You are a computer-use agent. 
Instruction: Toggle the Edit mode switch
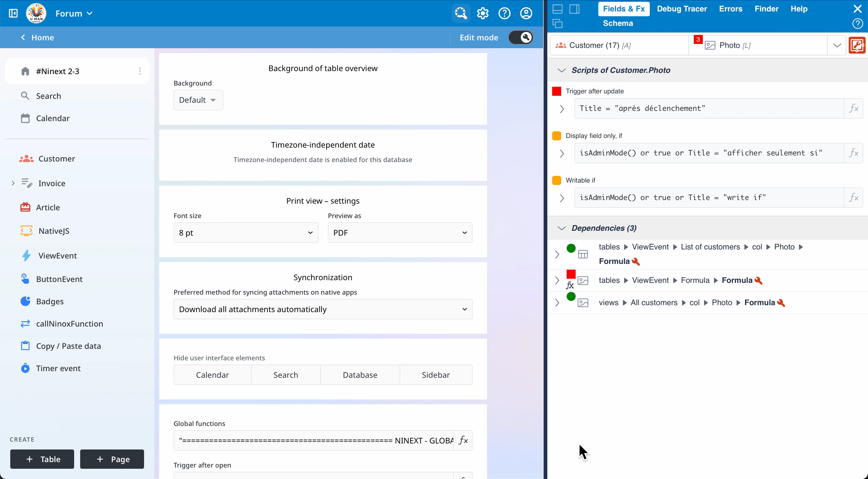click(x=520, y=37)
